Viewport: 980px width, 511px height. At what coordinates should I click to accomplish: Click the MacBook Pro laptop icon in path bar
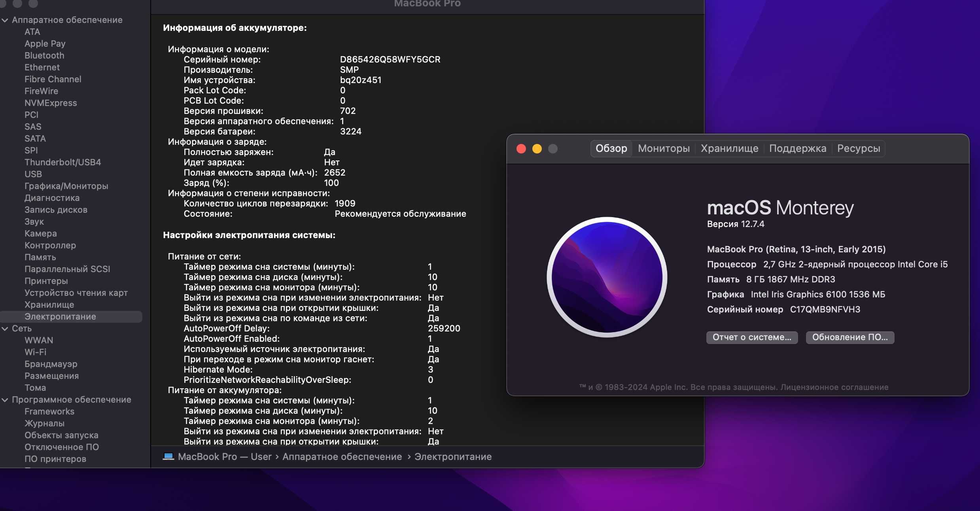coord(168,457)
